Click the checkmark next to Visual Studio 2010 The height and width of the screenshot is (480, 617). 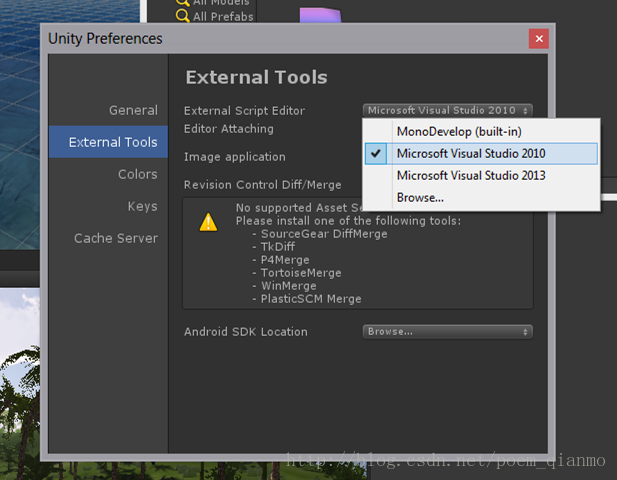[x=376, y=153]
